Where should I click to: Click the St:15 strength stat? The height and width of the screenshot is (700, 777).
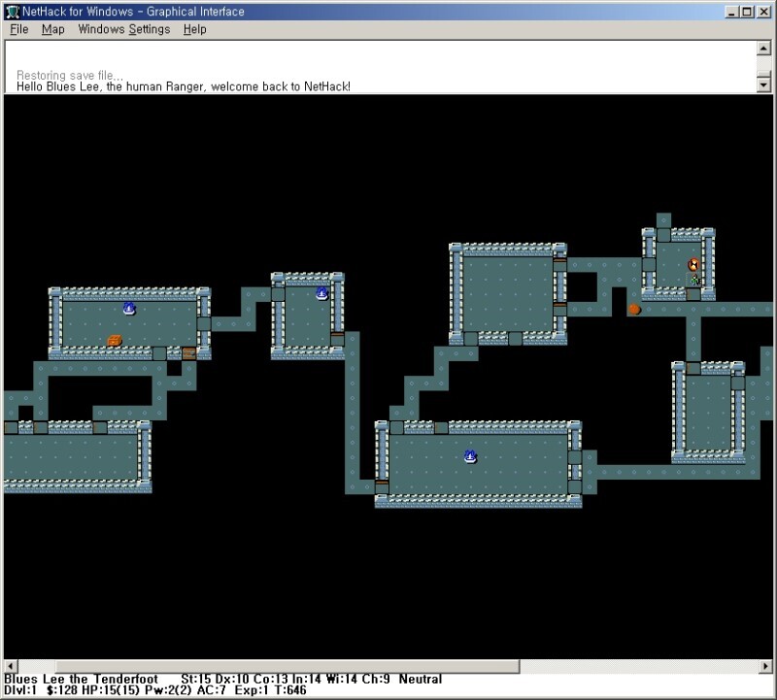[x=196, y=679]
